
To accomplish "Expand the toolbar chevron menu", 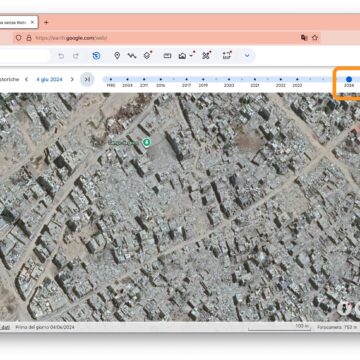I will point(247,56).
